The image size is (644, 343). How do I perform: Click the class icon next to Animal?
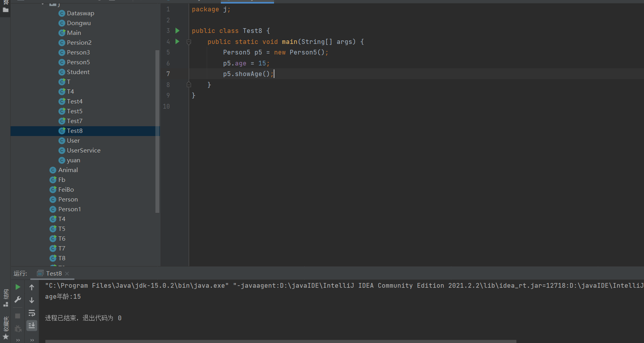click(53, 170)
